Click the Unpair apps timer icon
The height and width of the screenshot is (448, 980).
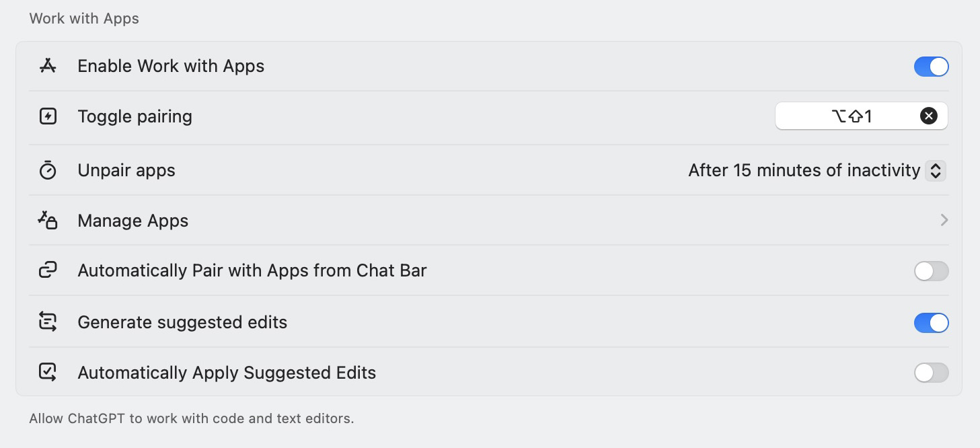[x=48, y=170]
